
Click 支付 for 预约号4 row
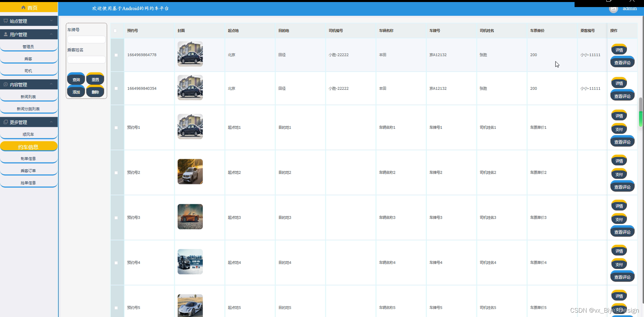619,264
